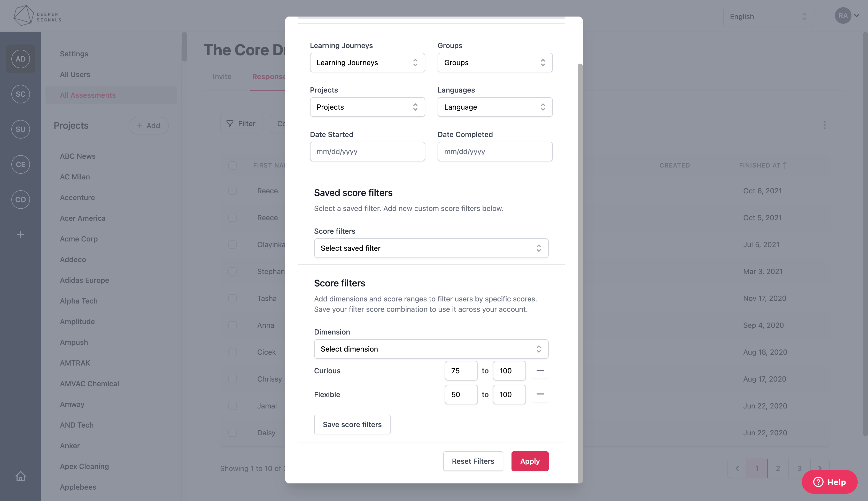Click the Deeper Signals logo
868x501 pixels.
[x=37, y=16]
